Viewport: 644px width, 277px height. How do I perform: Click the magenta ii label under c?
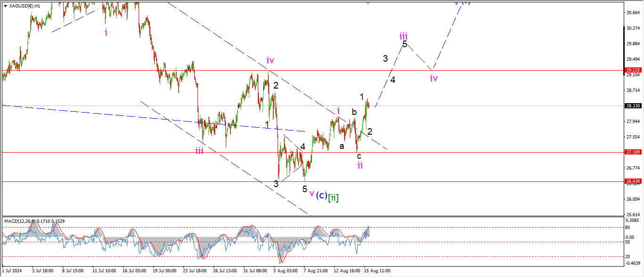(x=360, y=165)
